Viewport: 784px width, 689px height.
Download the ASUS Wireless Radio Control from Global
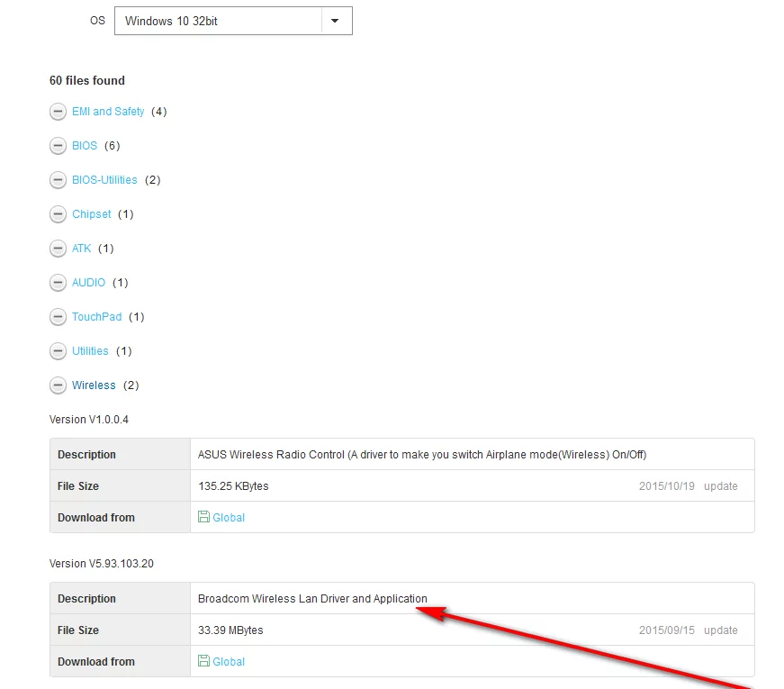click(x=229, y=517)
